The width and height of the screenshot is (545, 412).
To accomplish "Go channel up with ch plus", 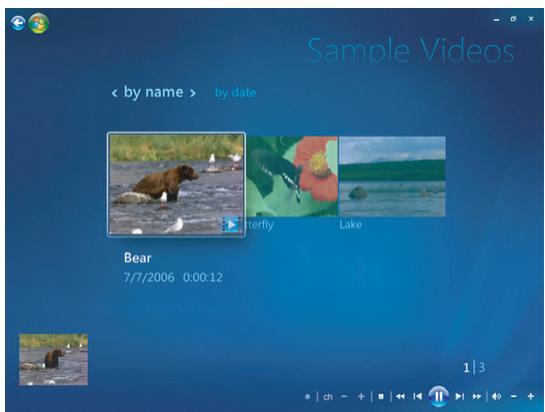I will point(361,396).
